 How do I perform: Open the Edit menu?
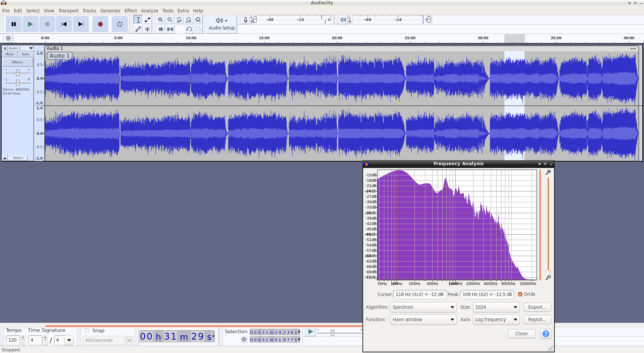(x=18, y=11)
